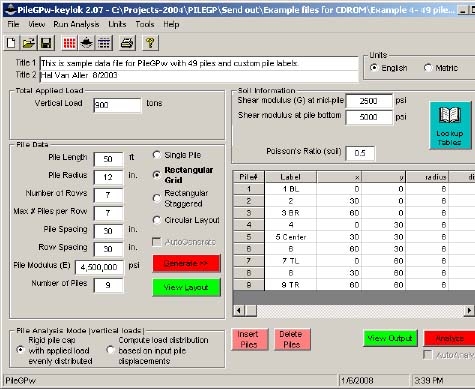This screenshot has height=389, width=475.
Task: Click the yellow question mark help icon
Action: click(x=150, y=43)
